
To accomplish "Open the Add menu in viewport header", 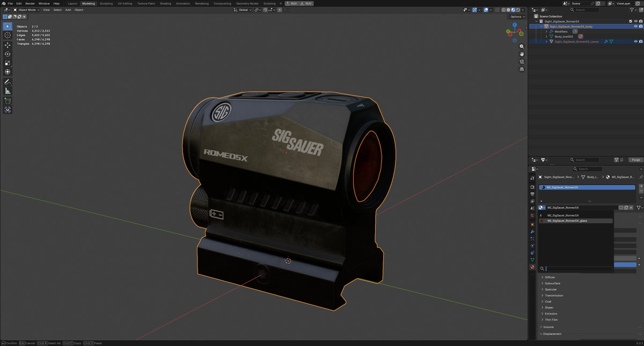I will [x=68, y=10].
